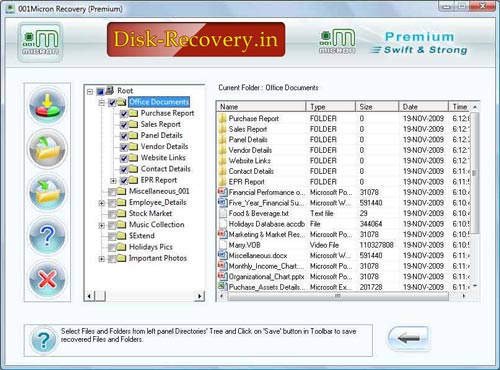Click the back arrow button
Image resolution: width=500 pixels, height=370 pixels.
pyautogui.click(x=408, y=339)
